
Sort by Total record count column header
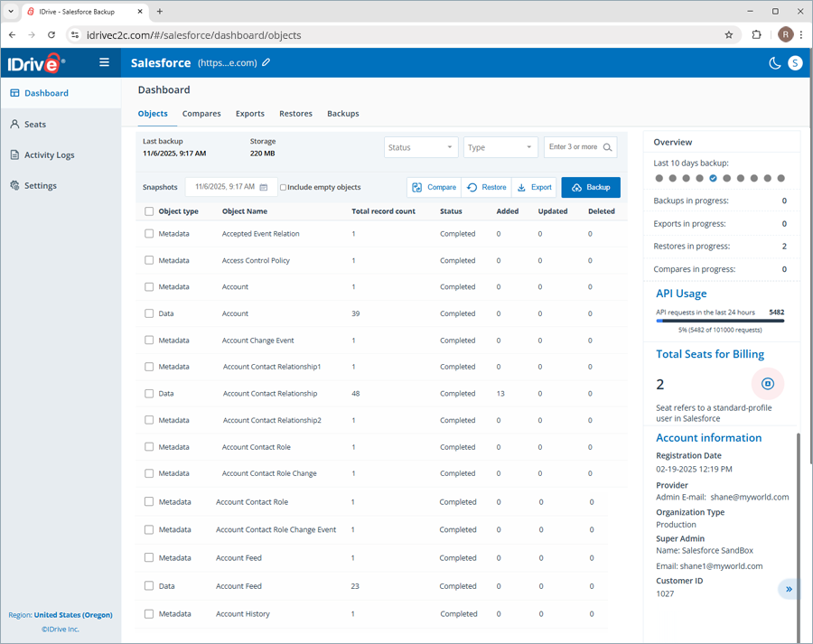click(383, 211)
